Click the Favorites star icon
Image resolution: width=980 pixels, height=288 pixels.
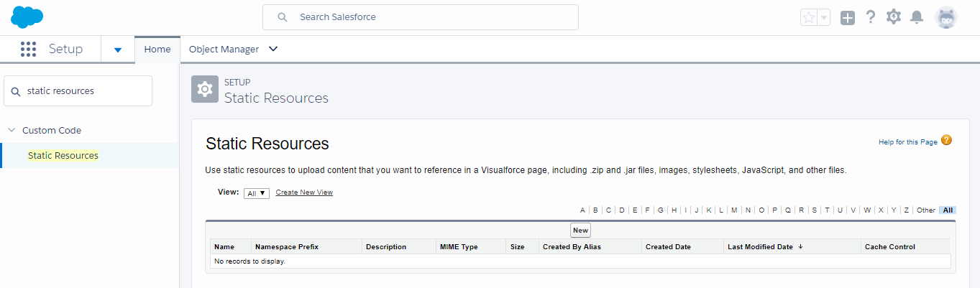pos(809,17)
